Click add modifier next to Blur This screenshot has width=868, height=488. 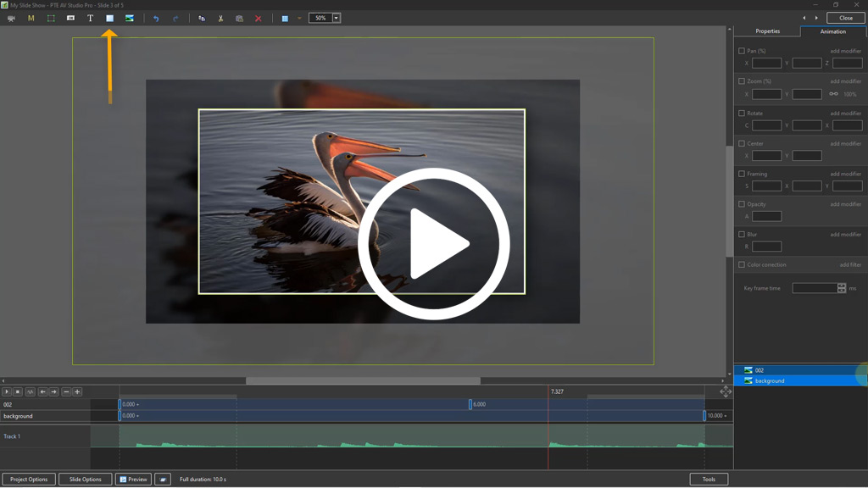(845, 235)
